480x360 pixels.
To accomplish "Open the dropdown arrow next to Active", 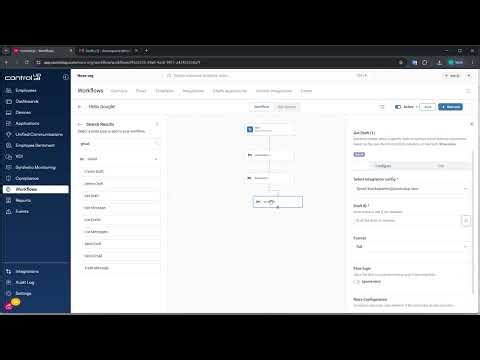I will point(416,107).
